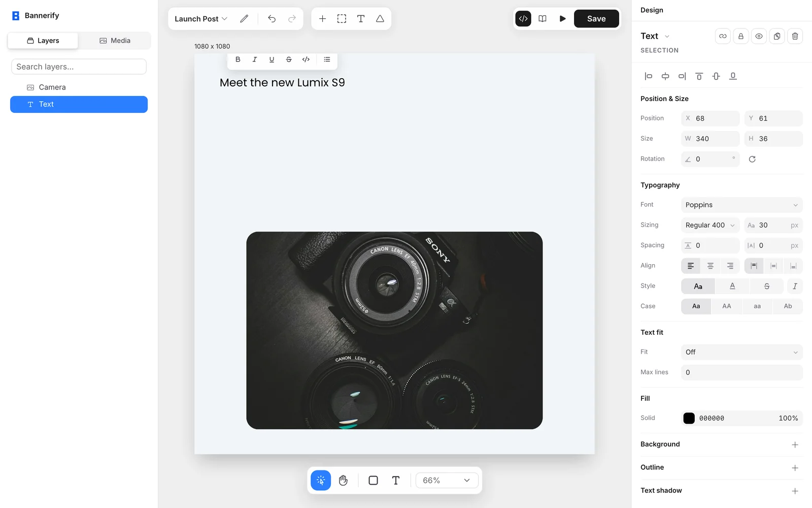Image resolution: width=812 pixels, height=508 pixels.
Task: Apply bold in floating text toolbar
Action: pos(238,59)
